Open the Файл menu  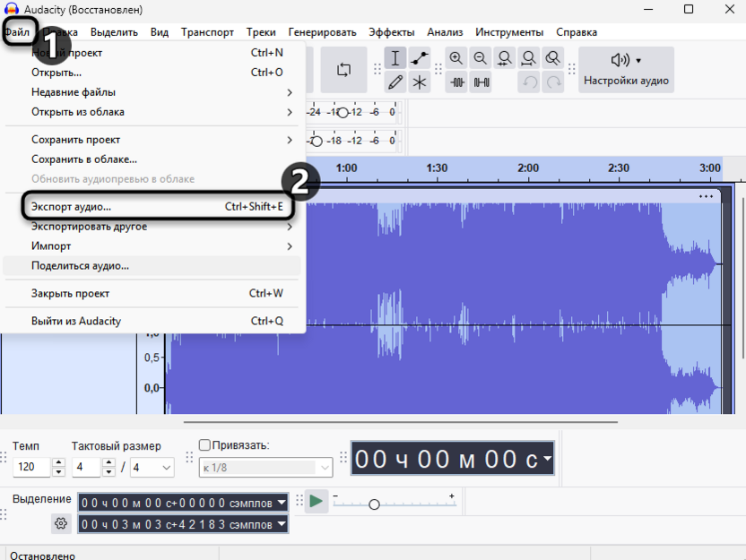pyautogui.click(x=18, y=32)
